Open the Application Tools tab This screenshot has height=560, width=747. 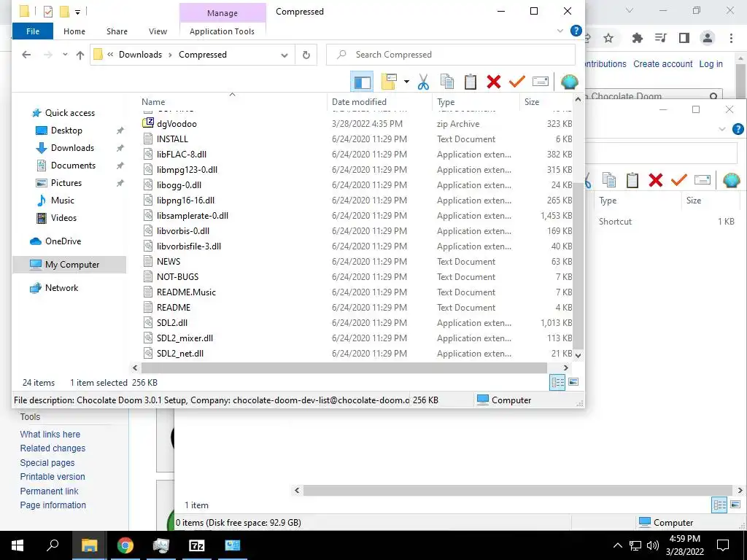coord(222,31)
